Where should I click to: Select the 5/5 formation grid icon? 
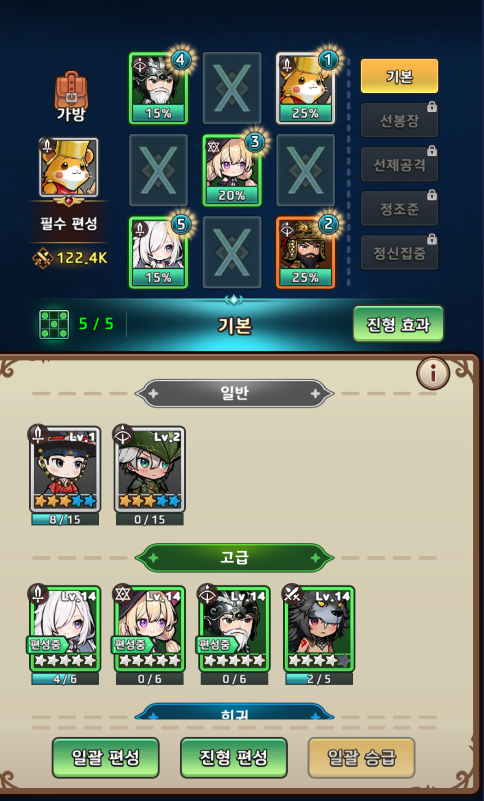54,324
